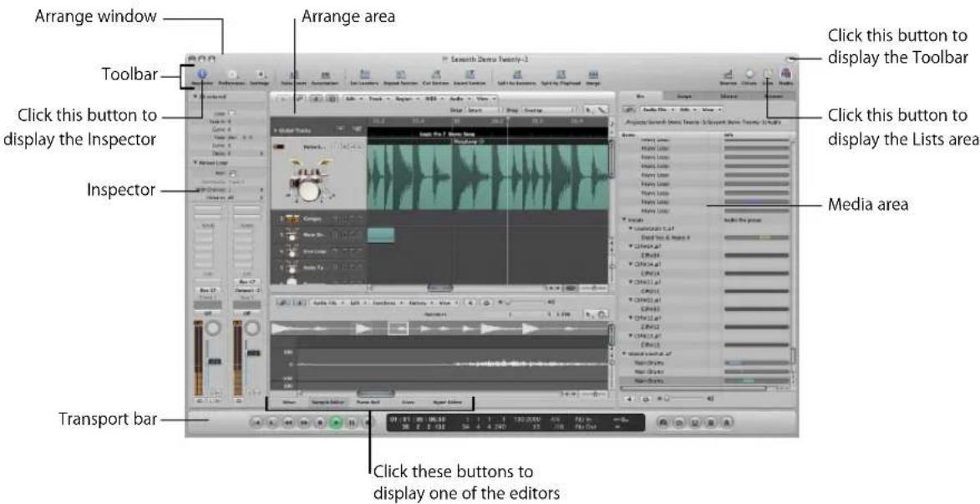Click the Settings toolbar icon
This screenshot has height=504, width=980.
[x=260, y=76]
